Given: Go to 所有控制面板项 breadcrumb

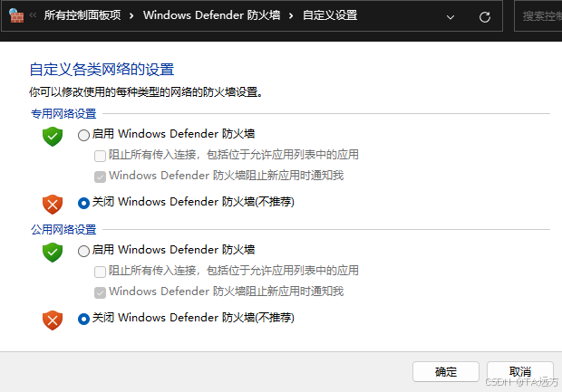Looking at the screenshot, I should coord(82,15).
